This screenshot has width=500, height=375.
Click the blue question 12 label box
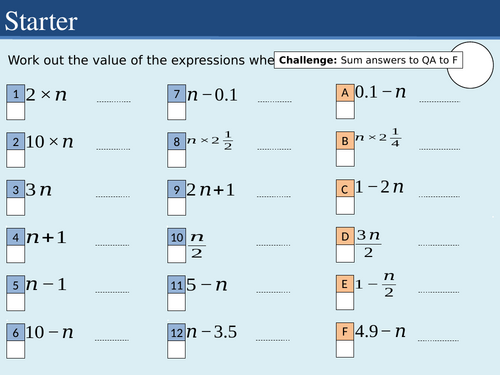(177, 332)
